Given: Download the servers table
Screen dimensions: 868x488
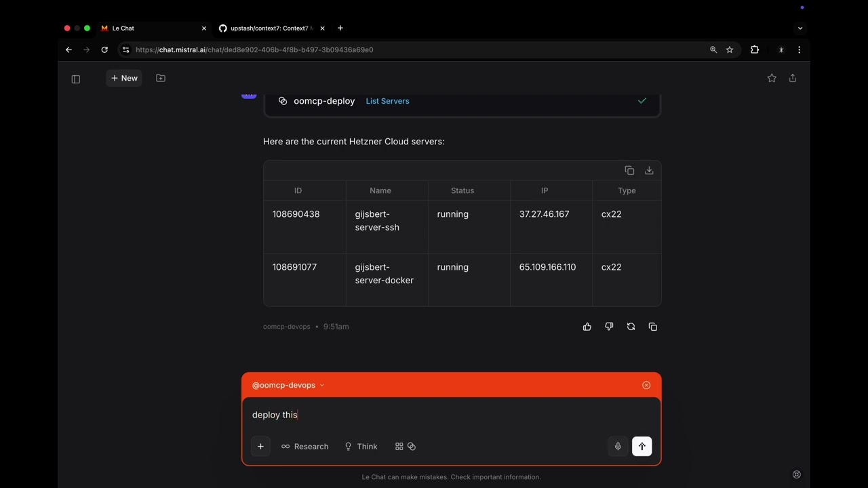Looking at the screenshot, I should tap(649, 171).
